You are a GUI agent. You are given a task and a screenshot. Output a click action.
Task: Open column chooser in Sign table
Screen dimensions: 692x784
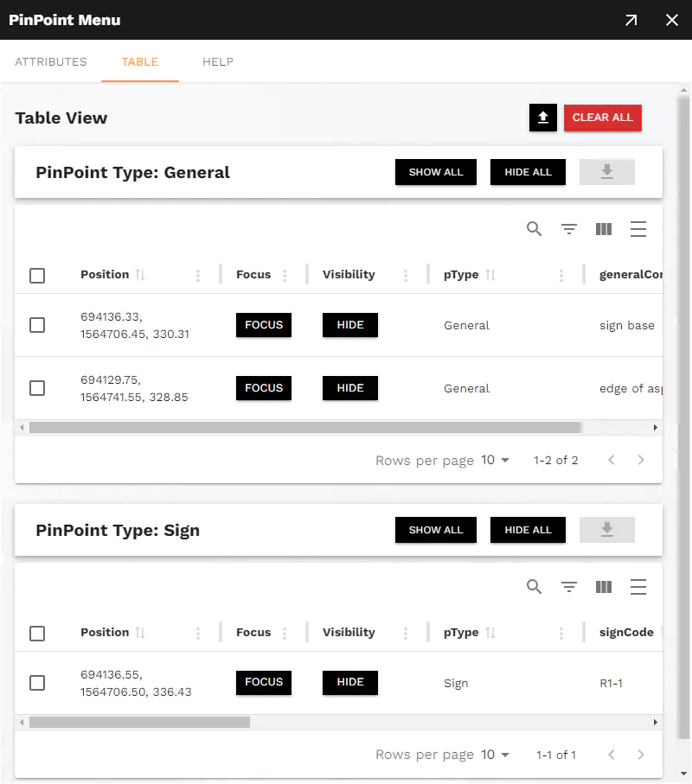tap(604, 587)
